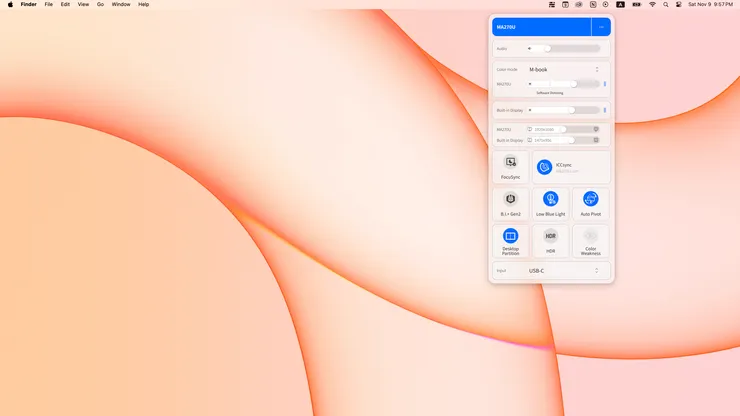Toggle the FocuSync feature
The width and height of the screenshot is (740, 416).
point(511,167)
